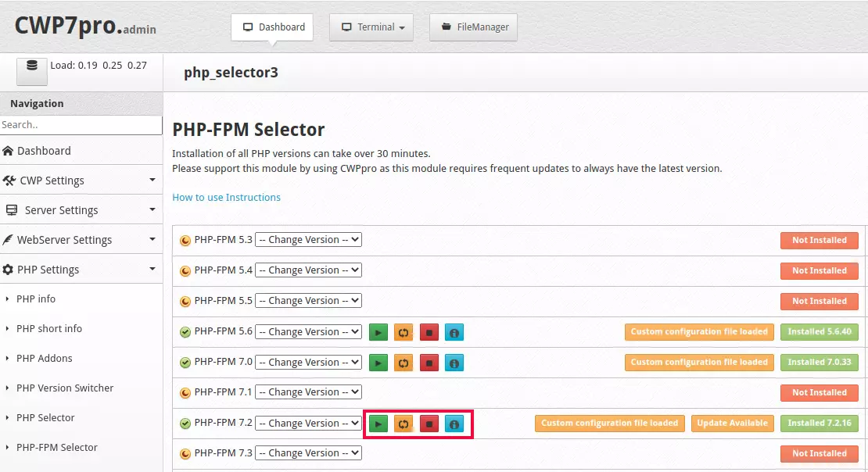
Task: Start the PHP-FPM 5.6 service
Action: (378, 332)
